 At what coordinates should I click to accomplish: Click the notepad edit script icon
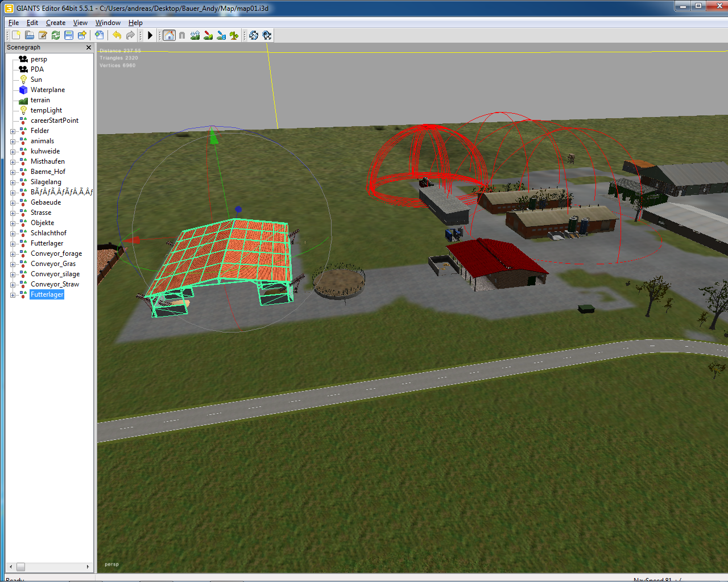(43, 35)
